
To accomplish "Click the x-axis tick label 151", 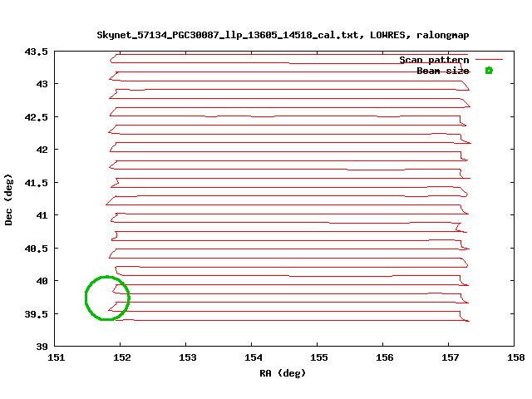I will [x=57, y=357].
